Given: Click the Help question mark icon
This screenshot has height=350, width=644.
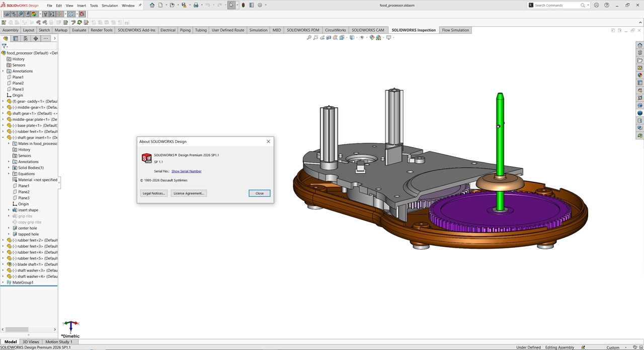Looking at the screenshot, I should (x=605, y=5).
